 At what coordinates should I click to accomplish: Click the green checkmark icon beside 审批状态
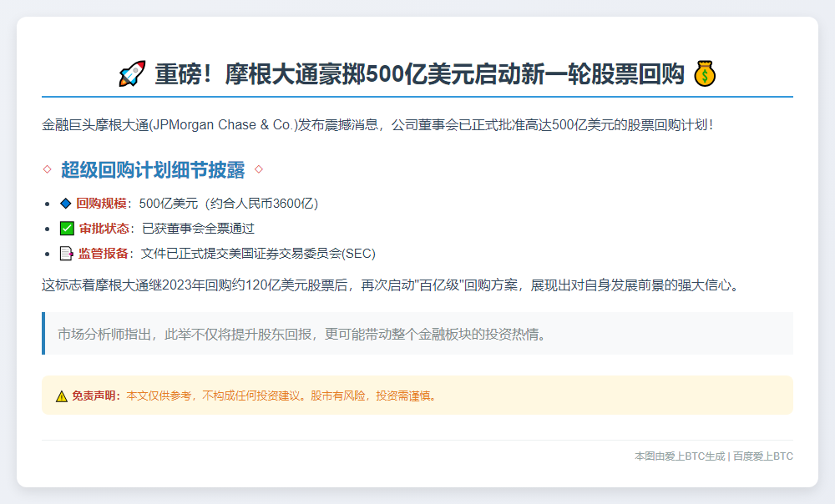coord(67,229)
